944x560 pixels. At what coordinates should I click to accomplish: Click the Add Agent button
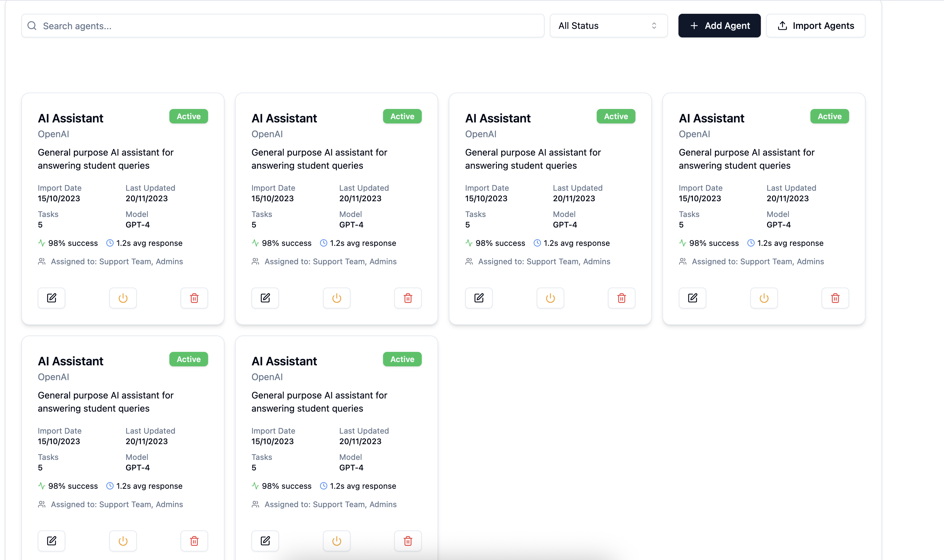[x=719, y=26]
